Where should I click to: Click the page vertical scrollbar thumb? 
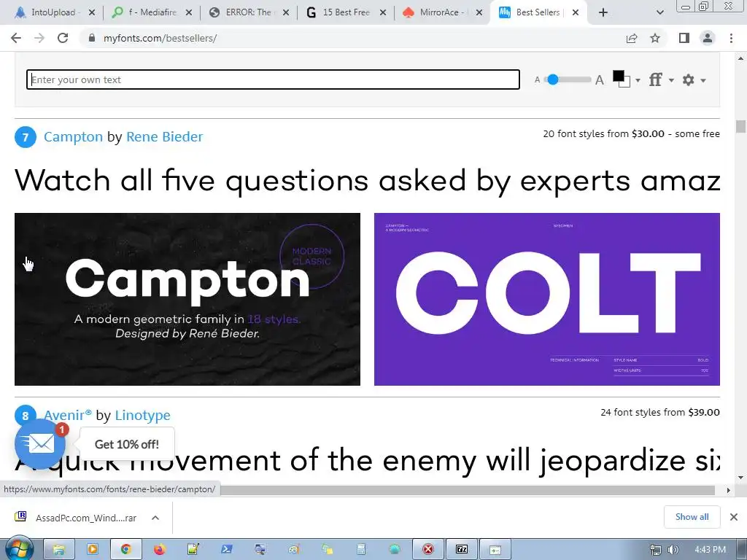[x=740, y=126]
